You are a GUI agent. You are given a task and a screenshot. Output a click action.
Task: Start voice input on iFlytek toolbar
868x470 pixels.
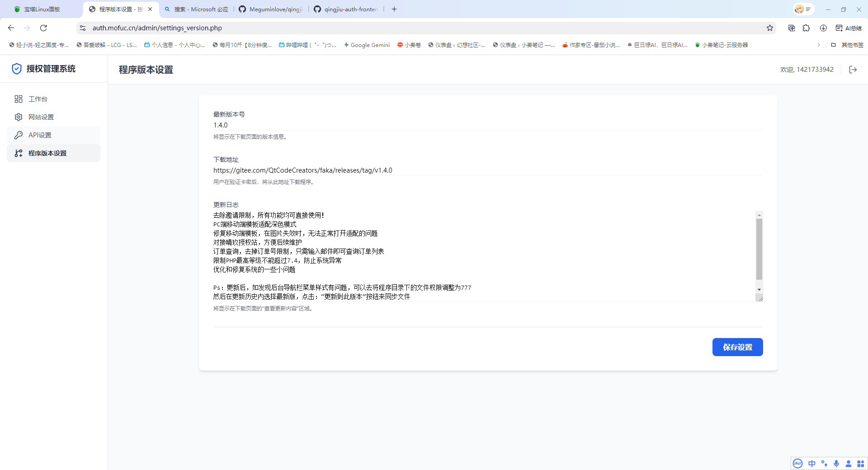pos(837,463)
